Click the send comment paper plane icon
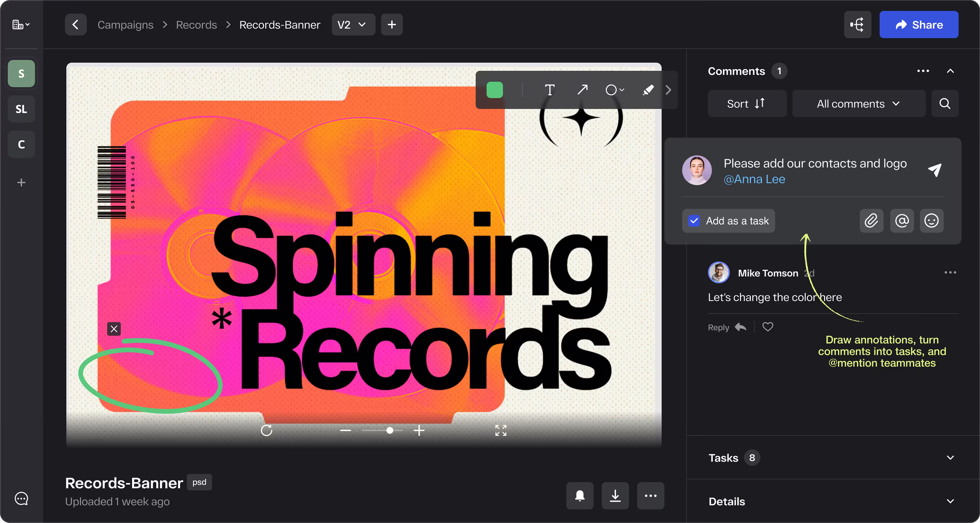This screenshot has height=523, width=980. point(934,170)
